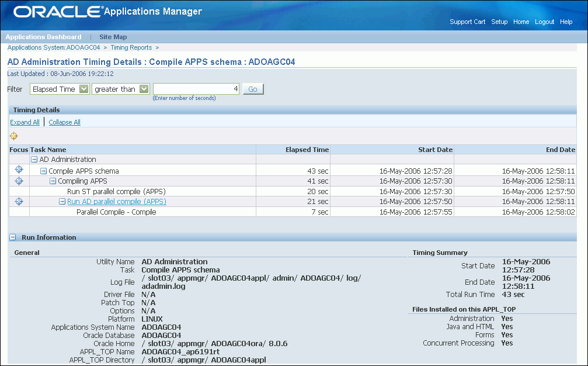This screenshot has width=588, height=366.
Task: Open the Support Cart menu link
Action: point(467,22)
